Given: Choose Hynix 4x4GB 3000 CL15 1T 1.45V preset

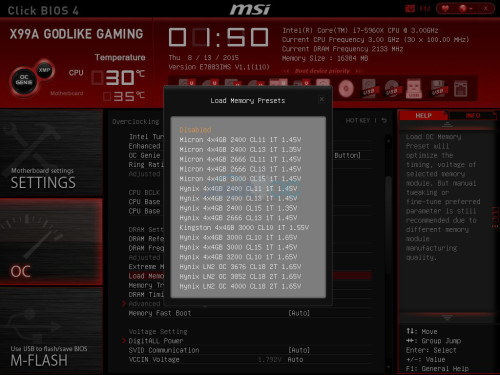Looking at the screenshot, I should pos(238,247).
